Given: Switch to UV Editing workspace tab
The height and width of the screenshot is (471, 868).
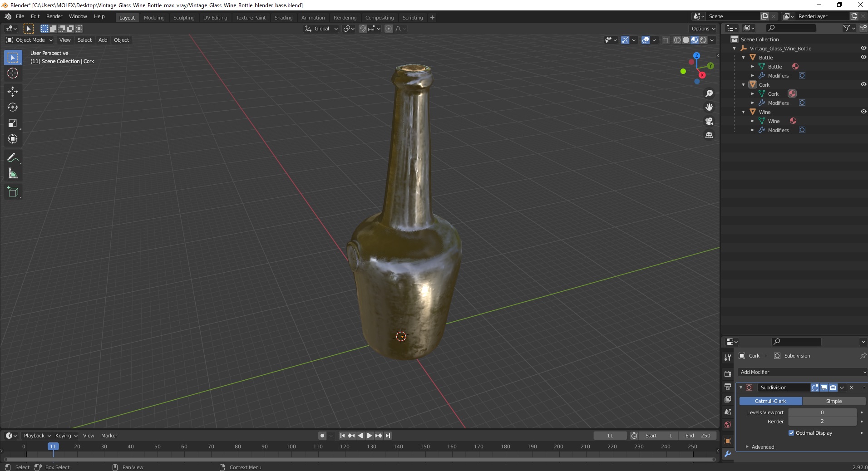Looking at the screenshot, I should pyautogui.click(x=215, y=18).
